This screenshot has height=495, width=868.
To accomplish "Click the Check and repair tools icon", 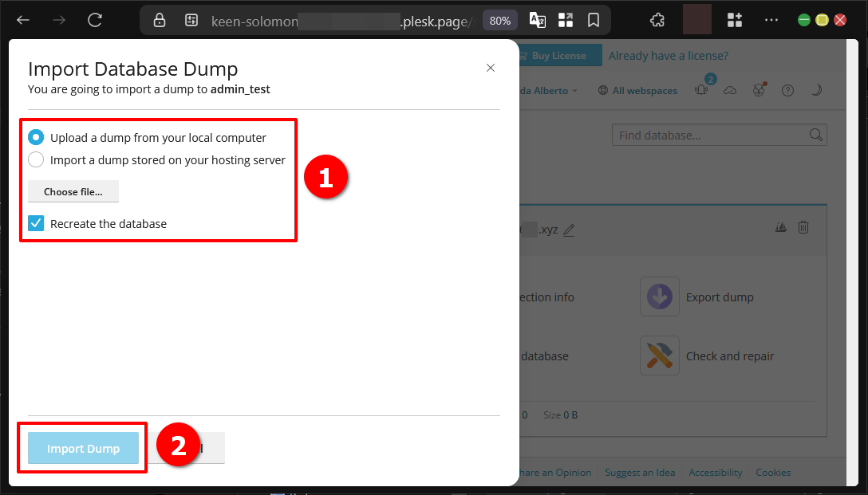I will 659,356.
